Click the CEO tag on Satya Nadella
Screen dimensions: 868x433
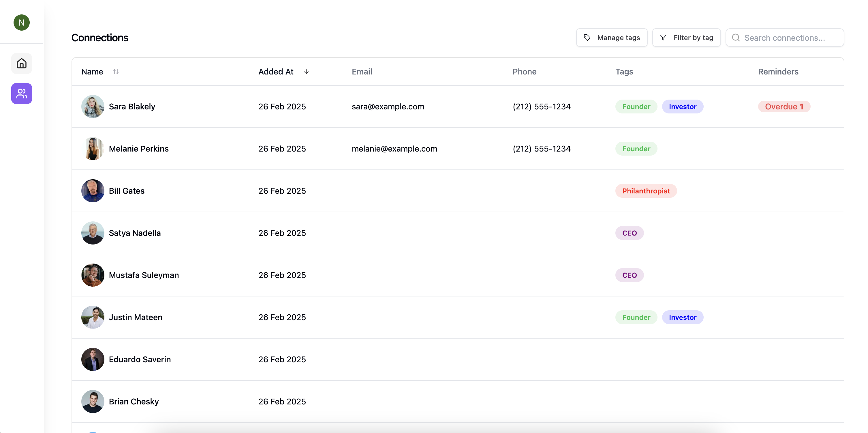pos(630,233)
